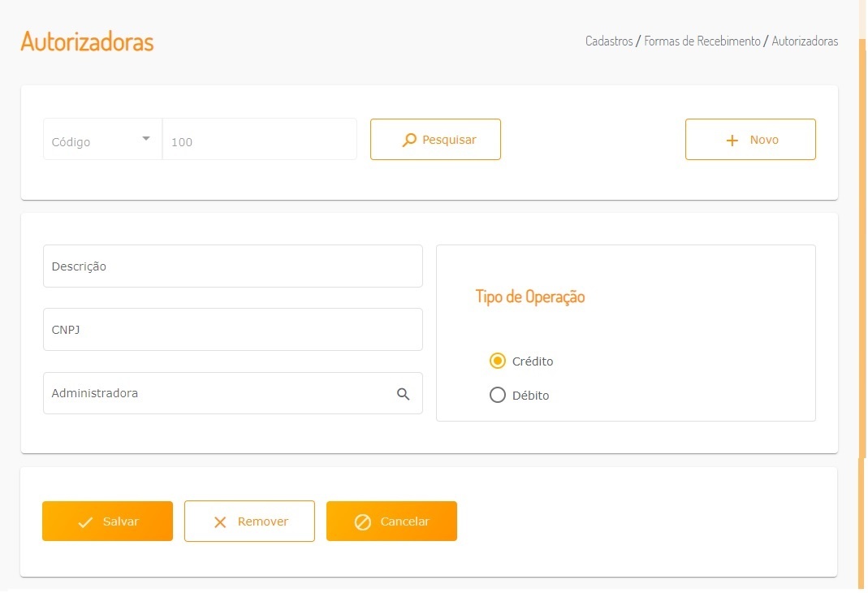
Task: Focus the CNPJ input field
Action: 232,330
